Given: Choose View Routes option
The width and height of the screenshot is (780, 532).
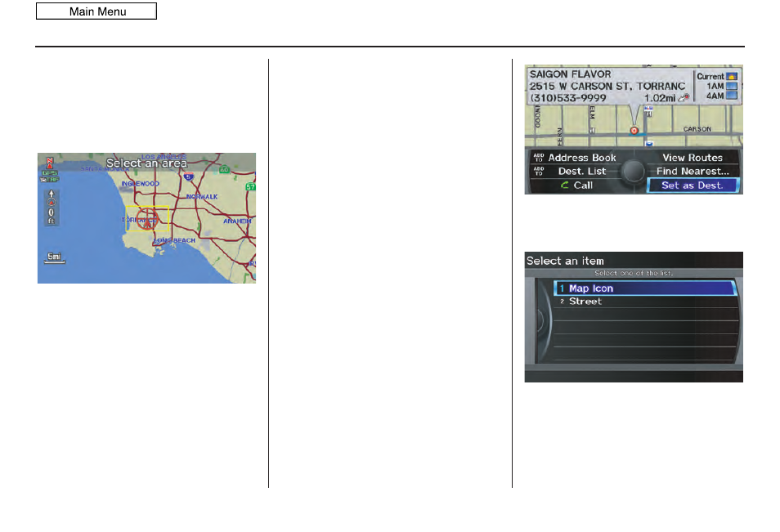Looking at the screenshot, I should (692, 158).
